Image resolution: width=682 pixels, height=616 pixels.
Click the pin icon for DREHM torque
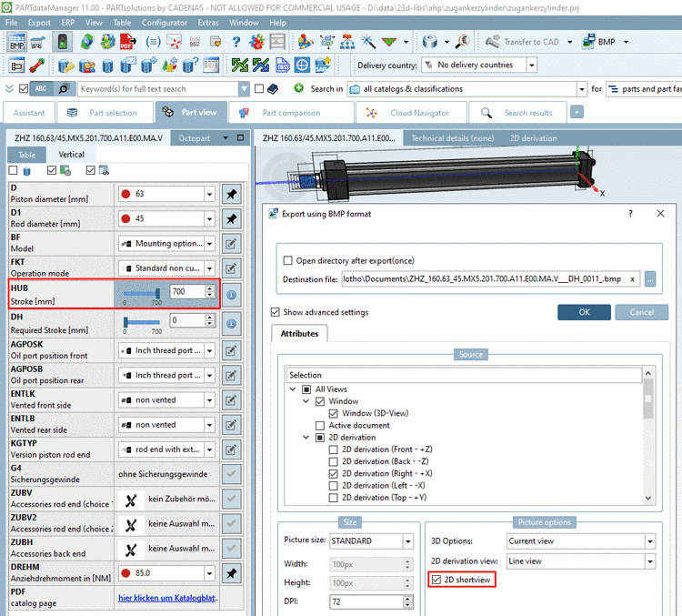231,573
